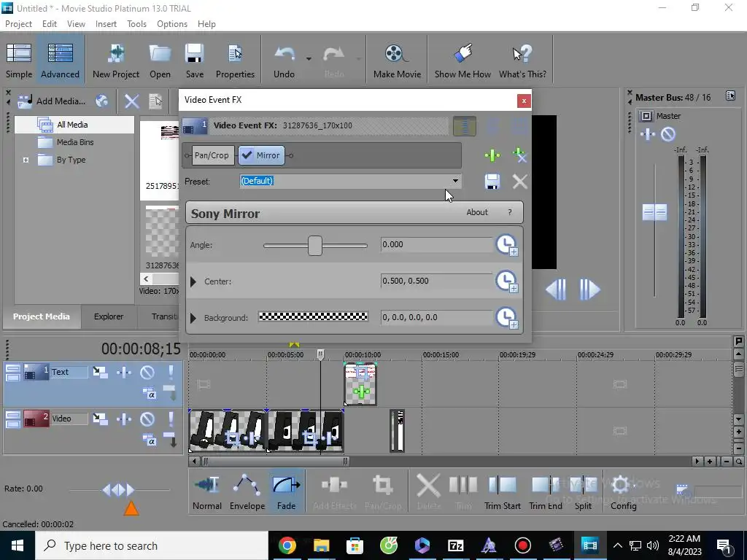Screen dimensions: 747x560
Task: Click the Undo arrow icon
Action: [x=285, y=54]
